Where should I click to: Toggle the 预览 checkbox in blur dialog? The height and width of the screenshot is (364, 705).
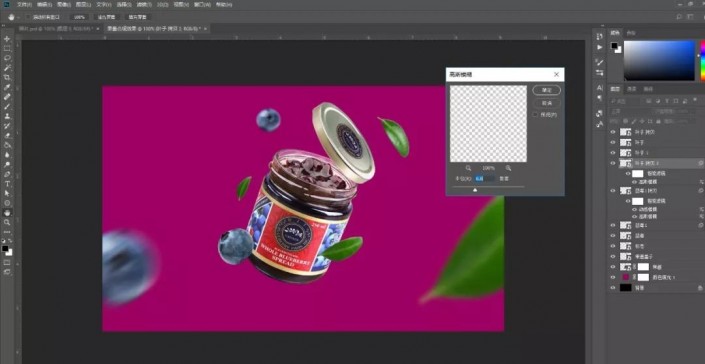tap(535, 115)
